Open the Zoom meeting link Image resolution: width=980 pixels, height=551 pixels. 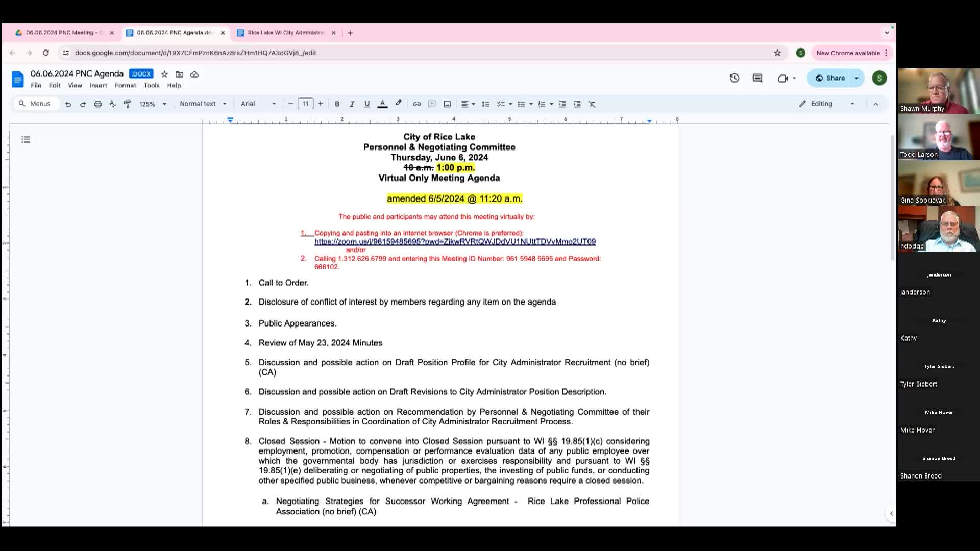pos(455,242)
